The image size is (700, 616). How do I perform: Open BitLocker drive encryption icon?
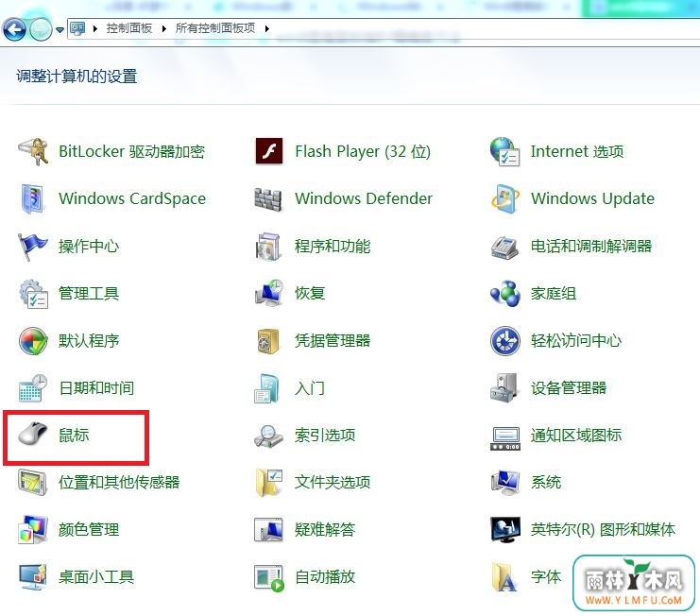pos(33,151)
